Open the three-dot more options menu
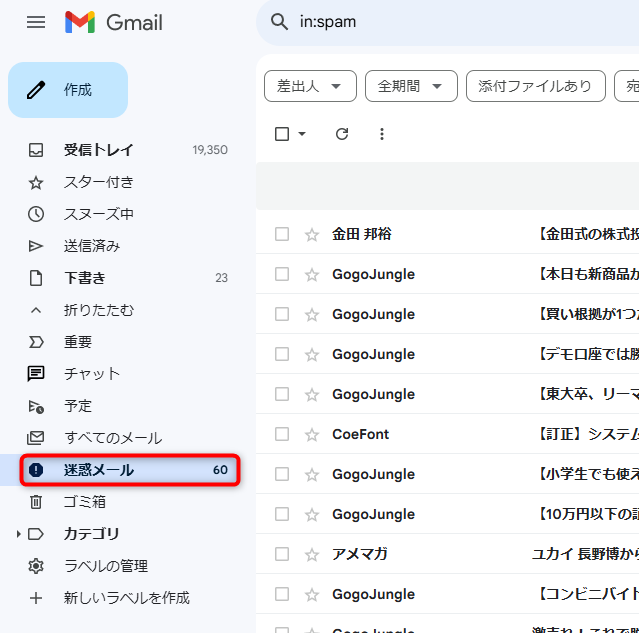Image resolution: width=639 pixels, height=633 pixels. [x=382, y=134]
